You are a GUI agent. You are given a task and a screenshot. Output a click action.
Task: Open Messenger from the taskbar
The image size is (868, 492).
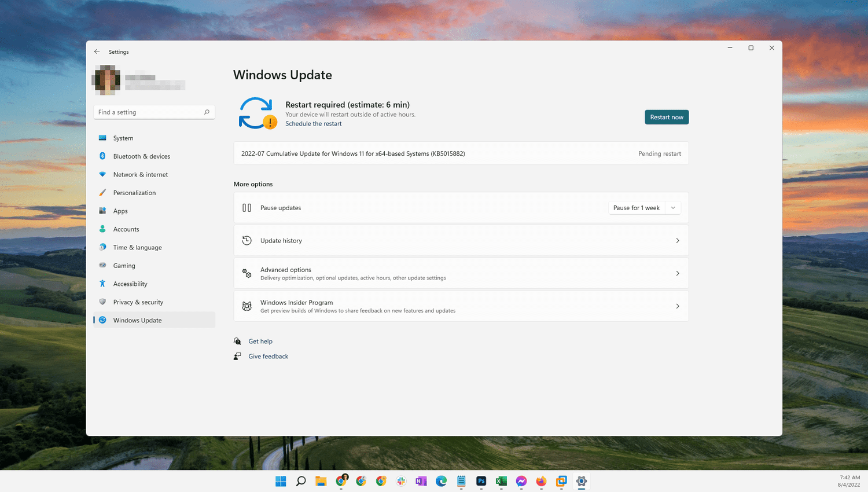521,481
